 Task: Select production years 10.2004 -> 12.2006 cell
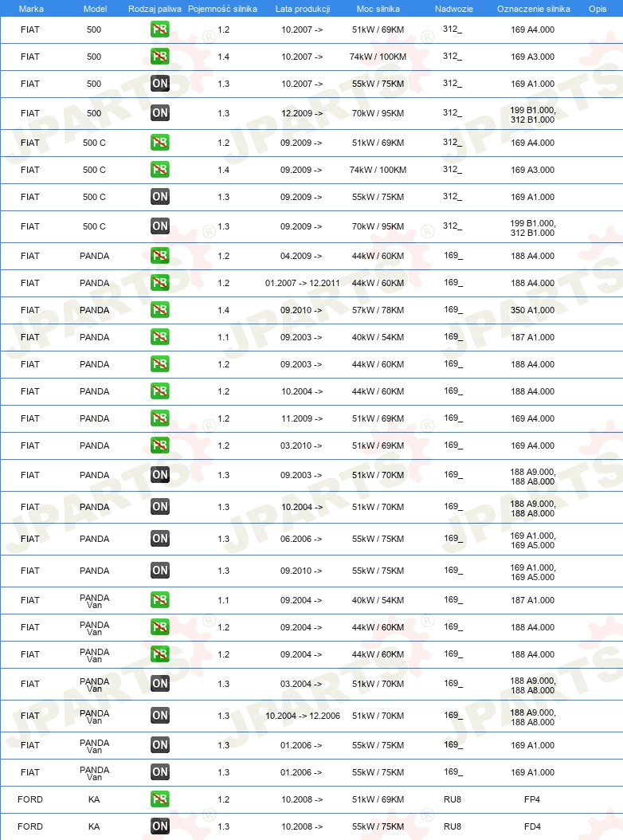(x=303, y=716)
